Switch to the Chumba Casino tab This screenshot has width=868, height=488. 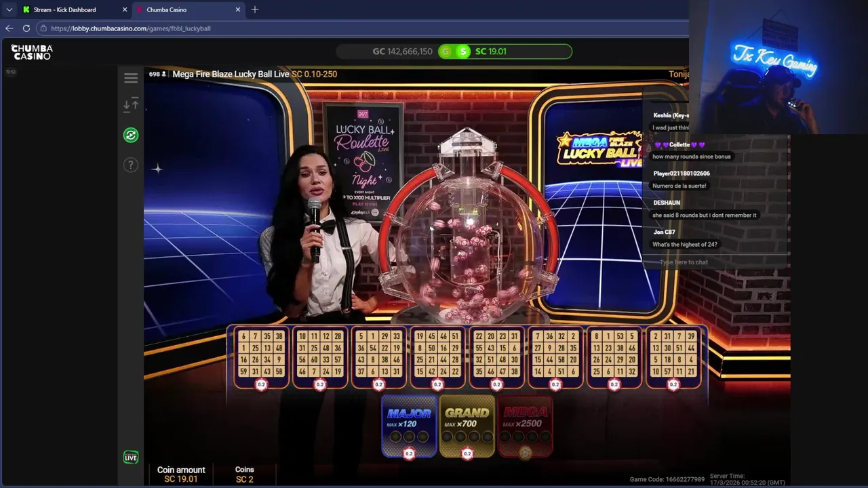tap(187, 9)
